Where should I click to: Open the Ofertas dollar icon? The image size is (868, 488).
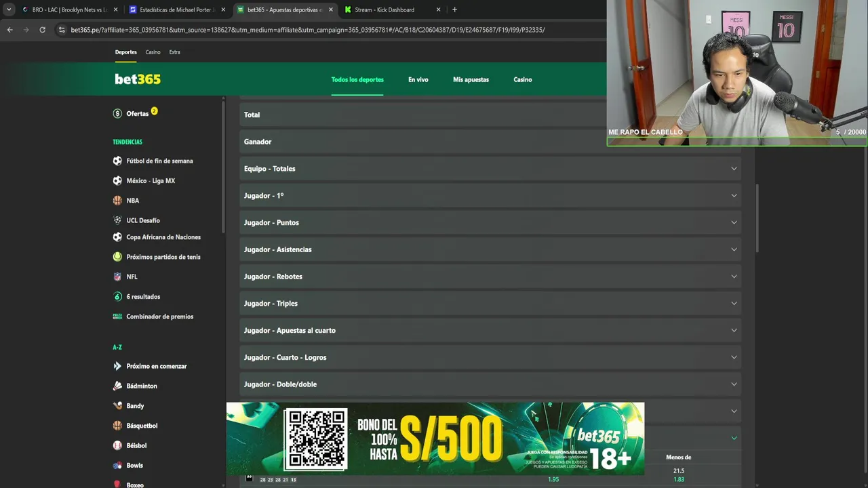click(x=117, y=114)
